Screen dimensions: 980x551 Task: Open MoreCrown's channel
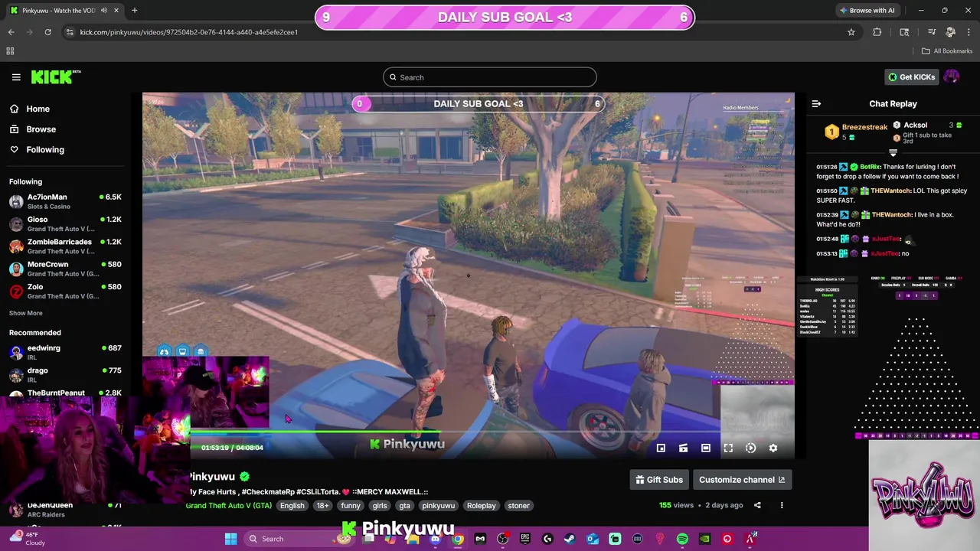[x=65, y=269]
